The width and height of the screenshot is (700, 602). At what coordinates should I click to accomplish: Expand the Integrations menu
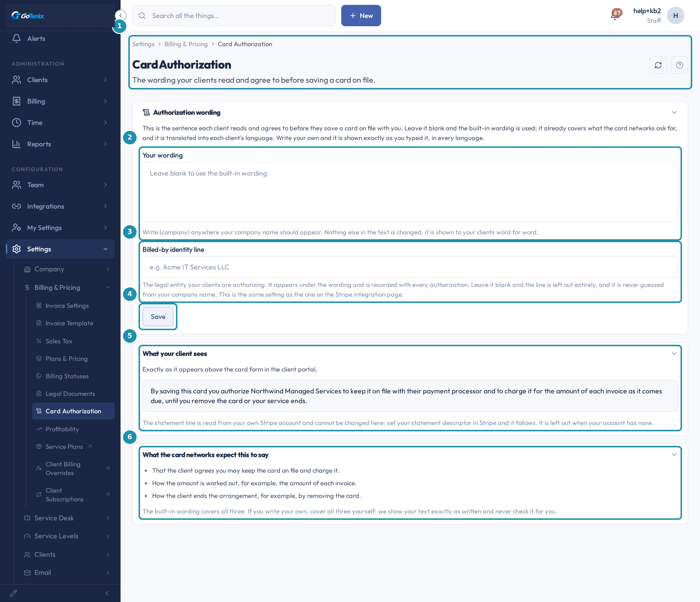60,206
